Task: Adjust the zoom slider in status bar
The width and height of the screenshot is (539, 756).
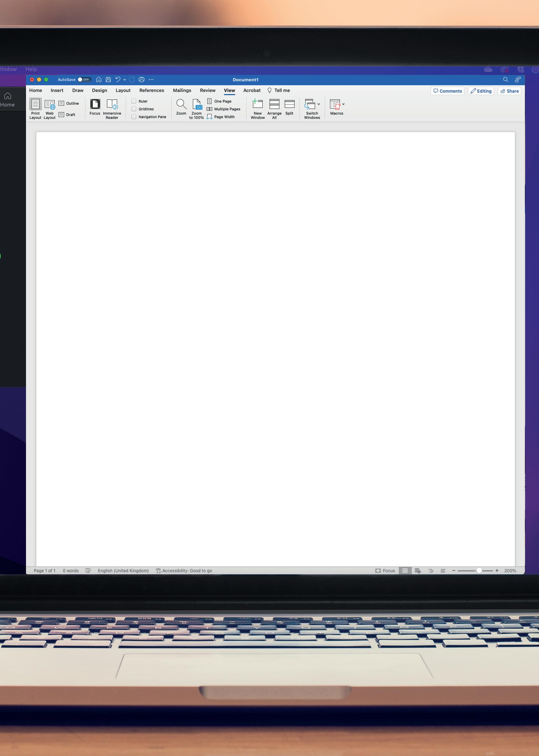Action: click(479, 571)
